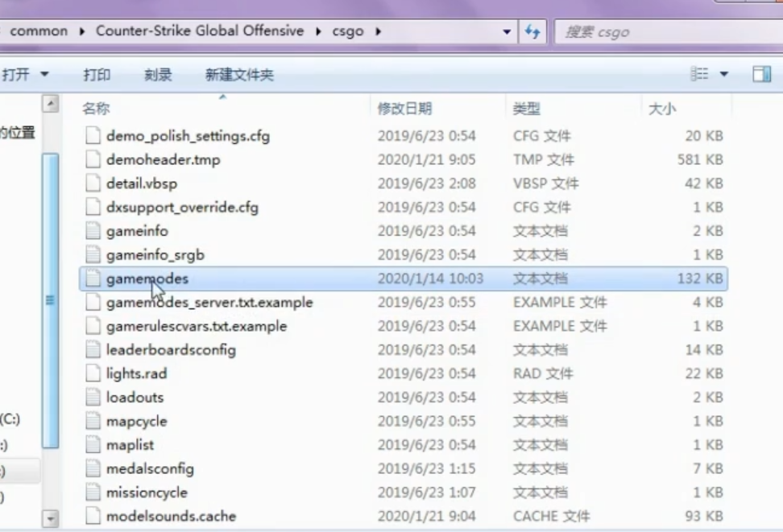
Task: Sort by the 类型 column header
Action: coord(527,109)
